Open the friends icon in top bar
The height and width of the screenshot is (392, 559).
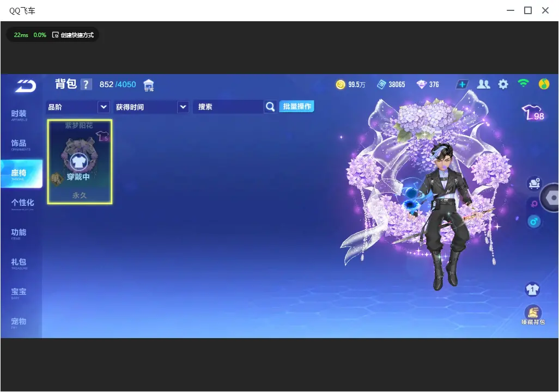click(483, 84)
